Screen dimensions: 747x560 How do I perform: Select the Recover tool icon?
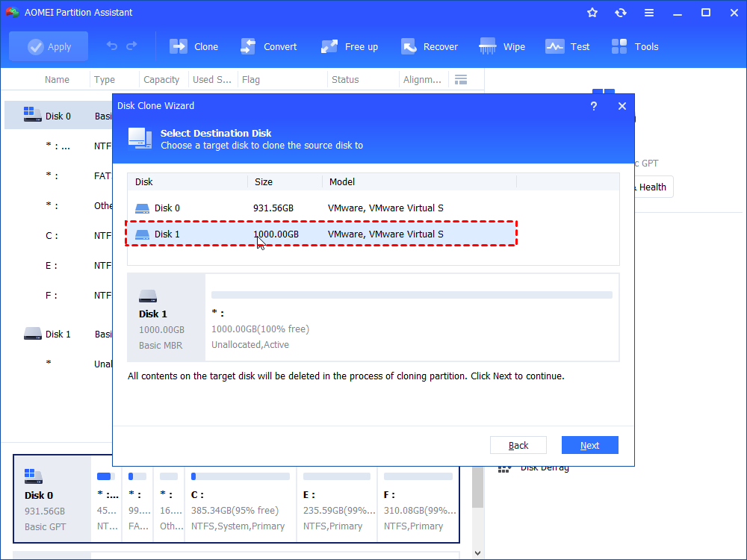[x=409, y=46]
